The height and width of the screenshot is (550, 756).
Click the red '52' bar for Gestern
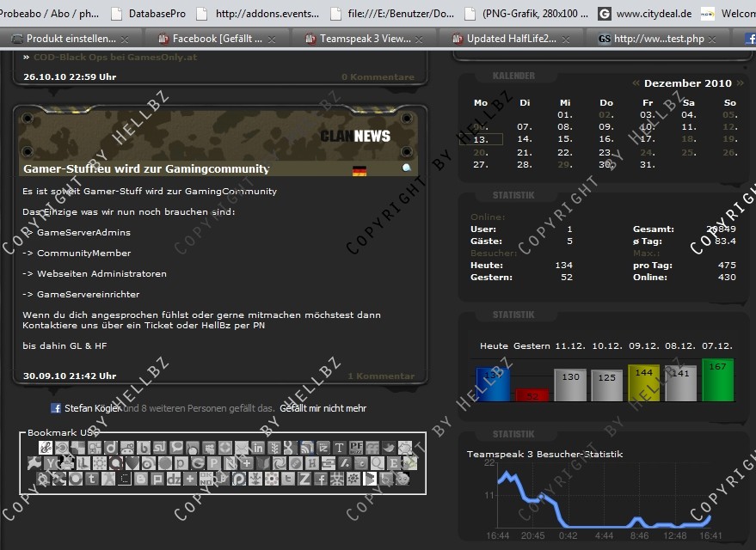(x=532, y=395)
